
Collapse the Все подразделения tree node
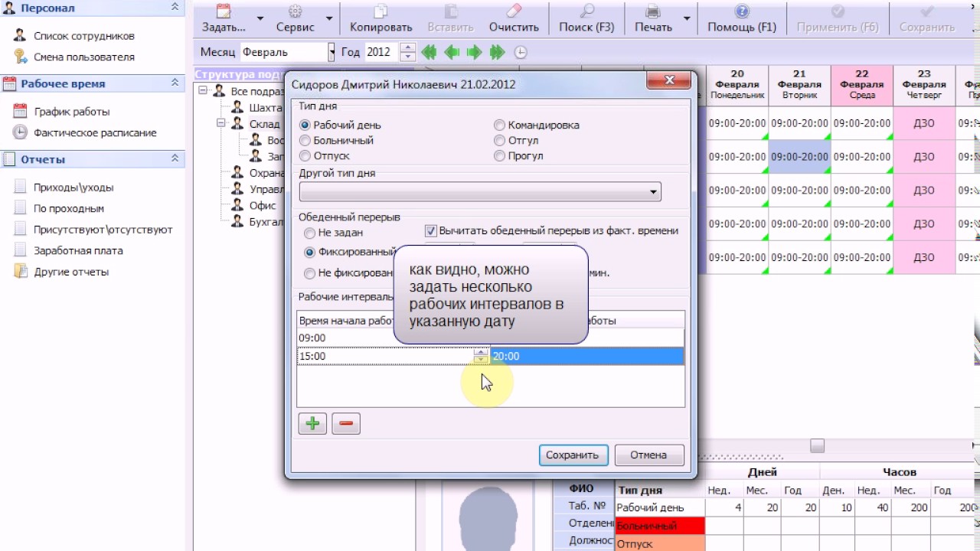click(x=203, y=91)
